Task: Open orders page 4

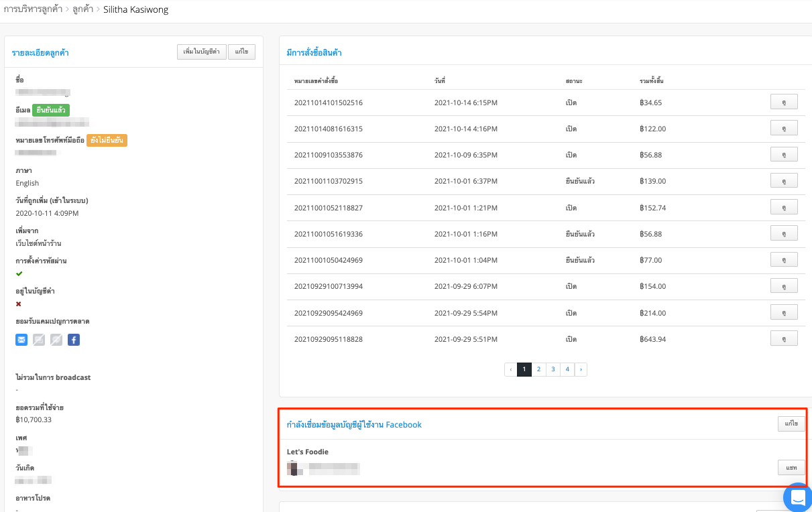Action: click(567, 369)
